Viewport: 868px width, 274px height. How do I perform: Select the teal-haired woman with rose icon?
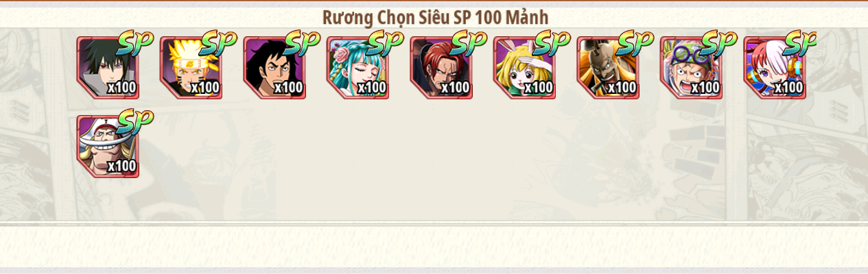coord(358,68)
